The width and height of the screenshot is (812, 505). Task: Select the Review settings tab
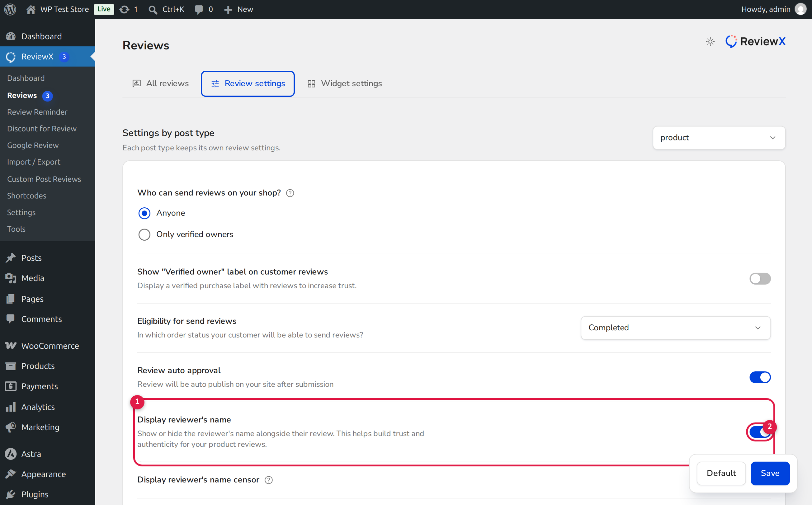(248, 83)
